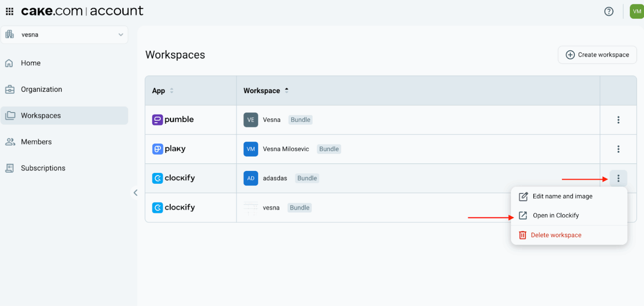
Task: Click the lowercase vesna workspace name
Action: click(x=271, y=208)
